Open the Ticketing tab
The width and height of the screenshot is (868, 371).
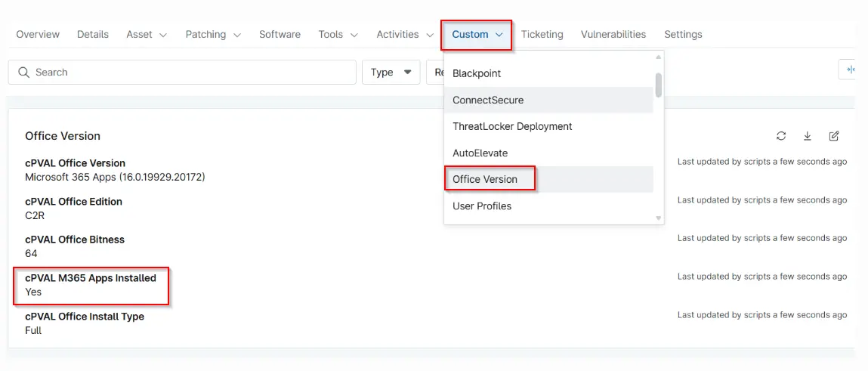click(542, 34)
